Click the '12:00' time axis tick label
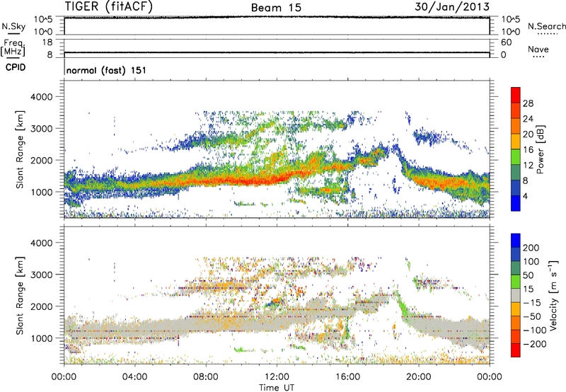Image resolution: width=566 pixels, height=392 pixels. click(277, 377)
